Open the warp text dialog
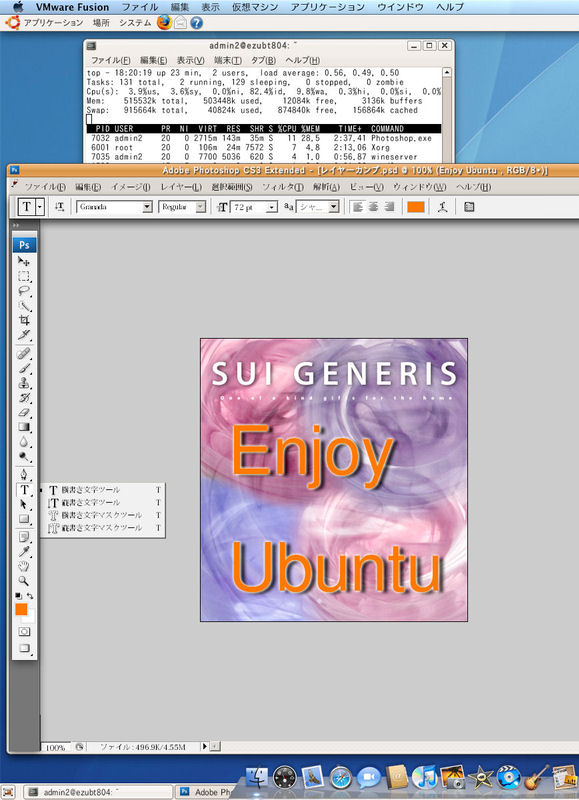This screenshot has height=800, width=579. click(x=442, y=207)
